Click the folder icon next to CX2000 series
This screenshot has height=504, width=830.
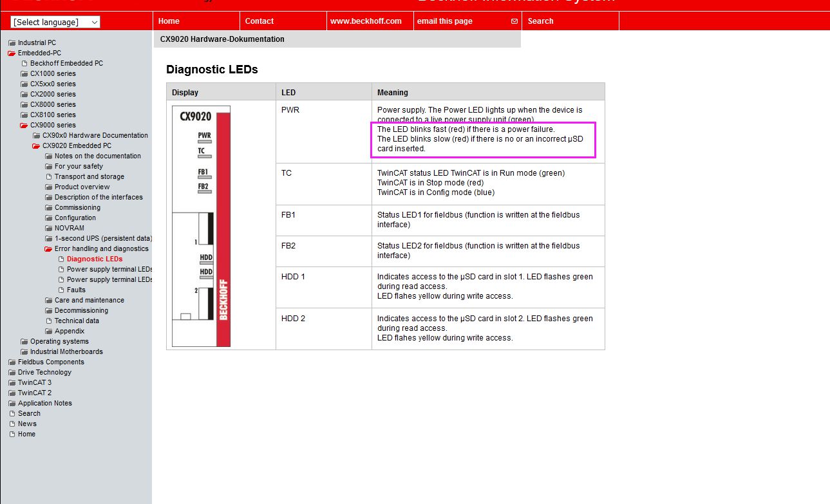24,95
